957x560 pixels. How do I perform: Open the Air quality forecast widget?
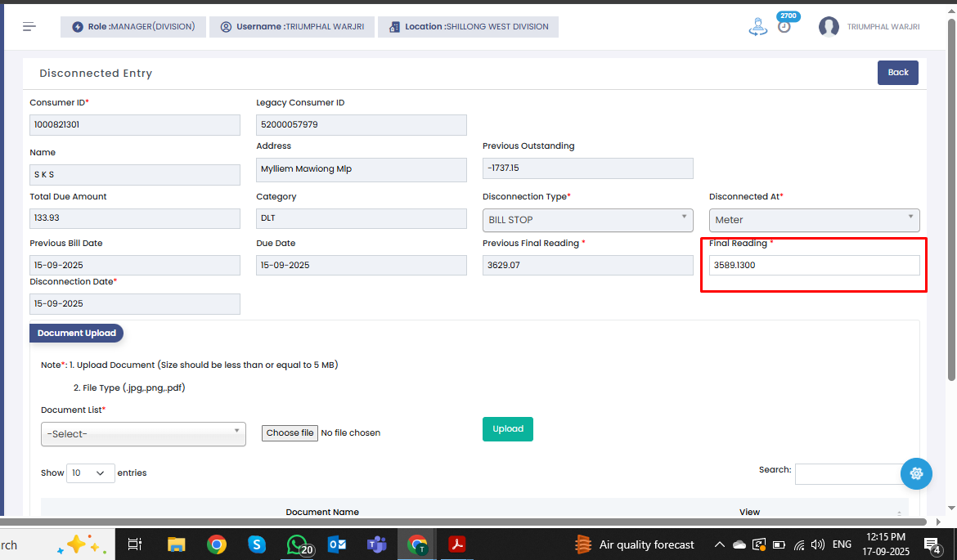point(635,544)
